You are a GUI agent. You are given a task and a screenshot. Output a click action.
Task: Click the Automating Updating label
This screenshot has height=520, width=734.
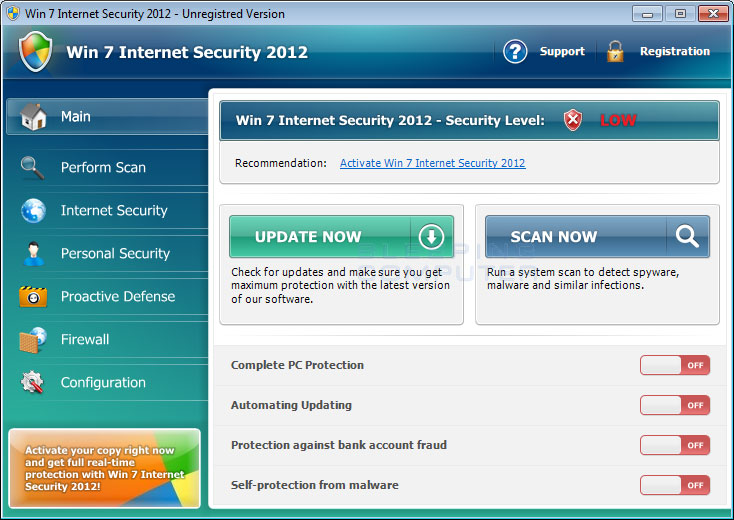(291, 405)
